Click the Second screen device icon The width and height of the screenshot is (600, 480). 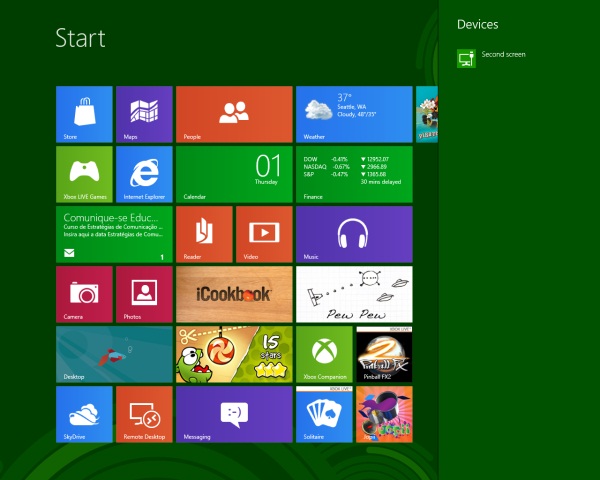(x=466, y=59)
